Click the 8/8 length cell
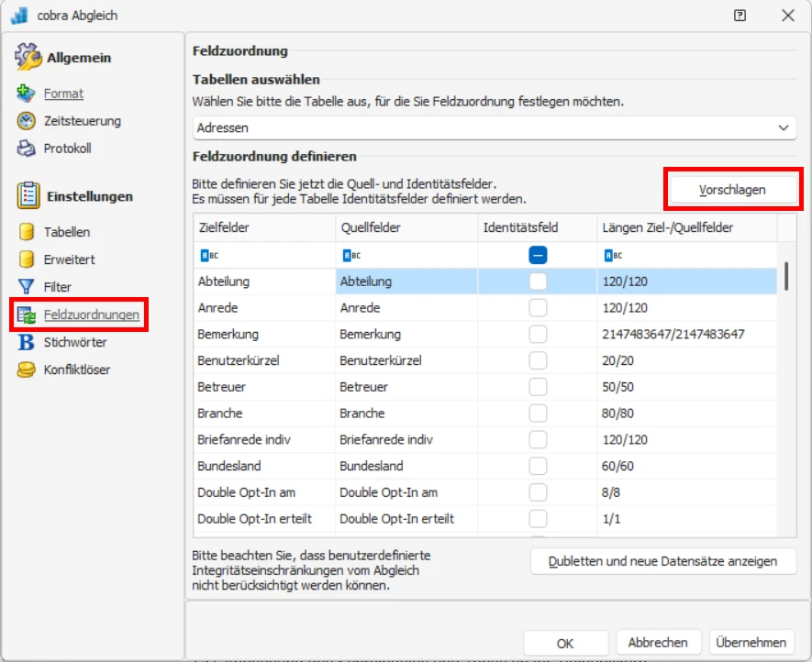Screen dimensions: 812x662 (687, 492)
